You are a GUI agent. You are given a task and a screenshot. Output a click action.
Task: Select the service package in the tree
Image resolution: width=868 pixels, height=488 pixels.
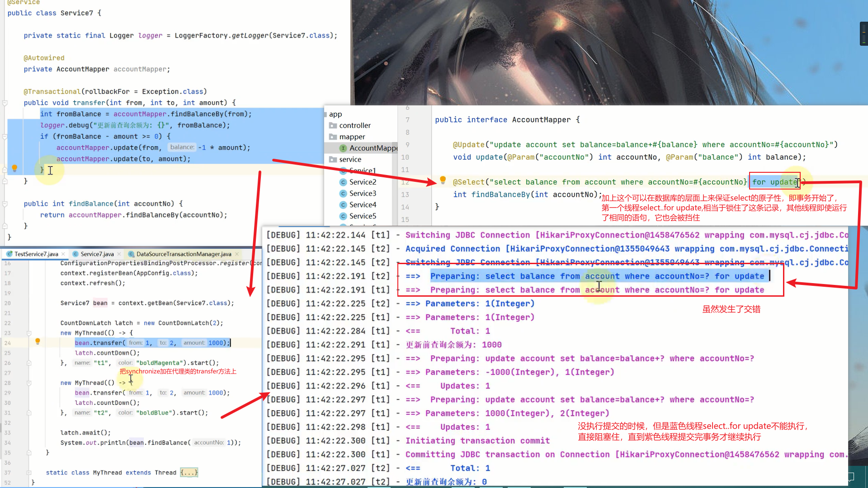[350, 159]
